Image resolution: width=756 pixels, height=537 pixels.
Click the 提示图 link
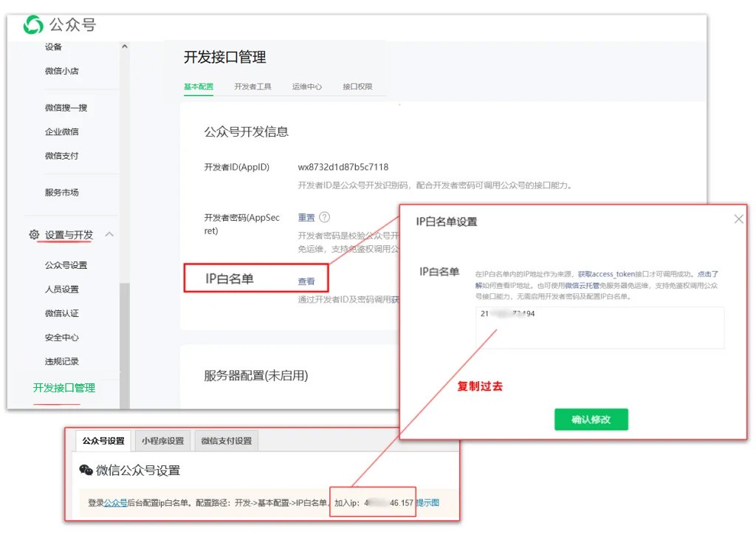[x=428, y=503]
